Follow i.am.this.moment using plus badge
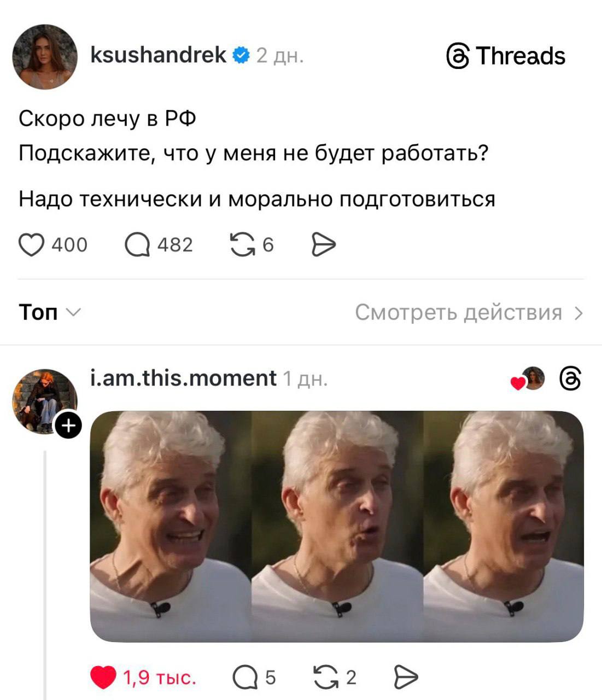This screenshot has width=602, height=700. 68,425
